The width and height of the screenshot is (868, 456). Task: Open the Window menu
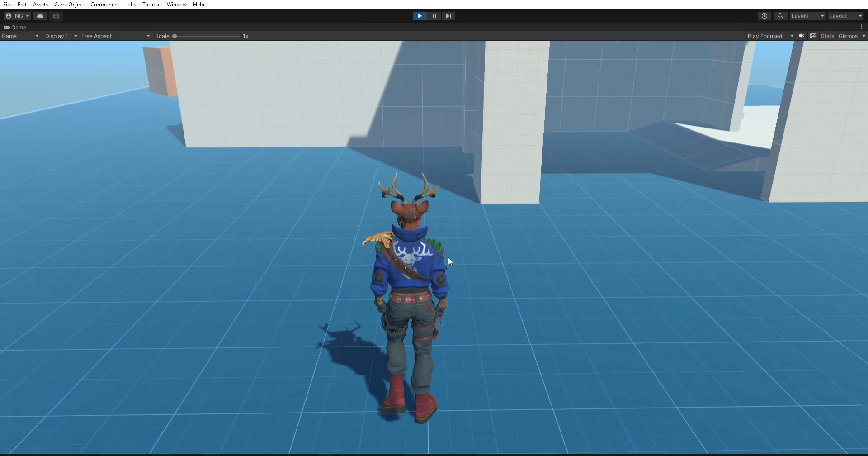[177, 5]
